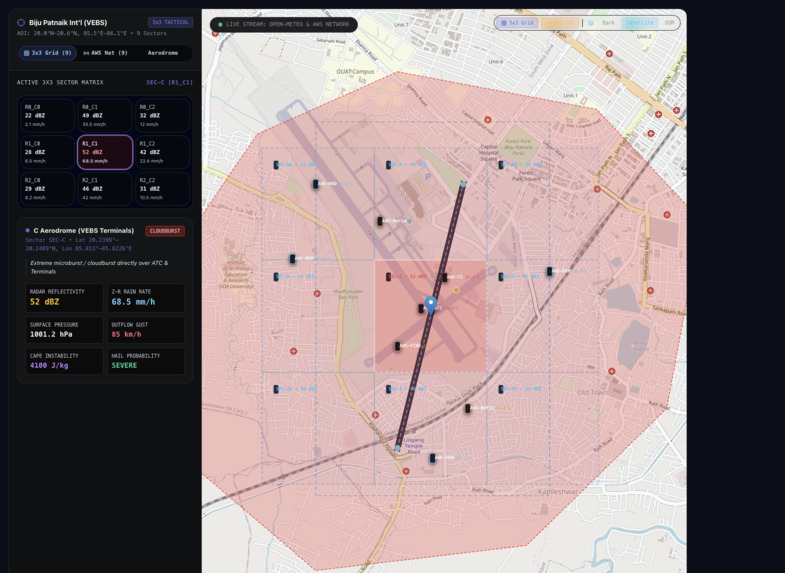This screenshot has height=573, width=785.
Task: Select the AWS-FIRE station marker
Action: coord(397,346)
